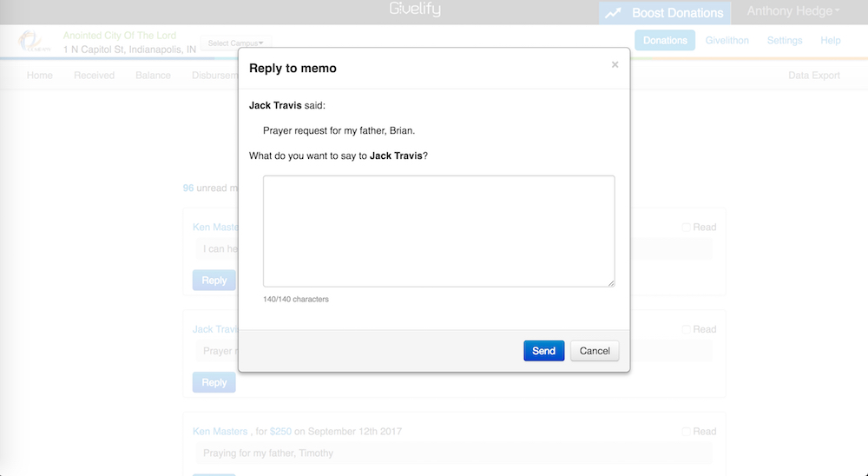The image size is (868, 476).
Task: Click the $250 donation amount link
Action: [x=280, y=432]
